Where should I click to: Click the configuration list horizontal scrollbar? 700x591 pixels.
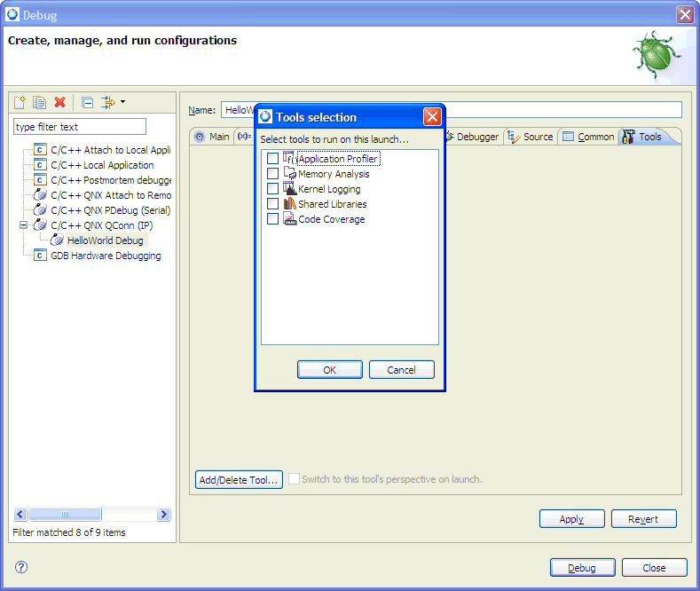[x=62, y=515]
